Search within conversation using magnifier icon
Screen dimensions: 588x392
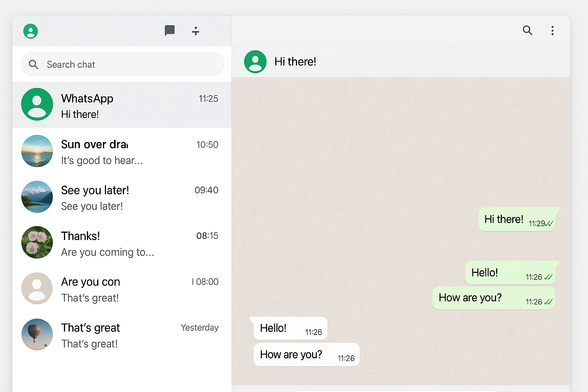[527, 30]
